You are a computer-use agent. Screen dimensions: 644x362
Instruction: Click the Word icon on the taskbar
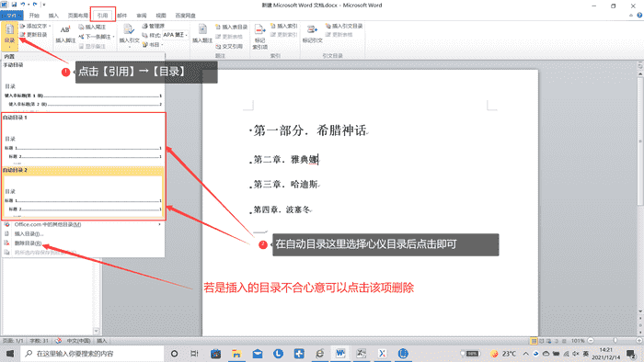(x=340, y=354)
